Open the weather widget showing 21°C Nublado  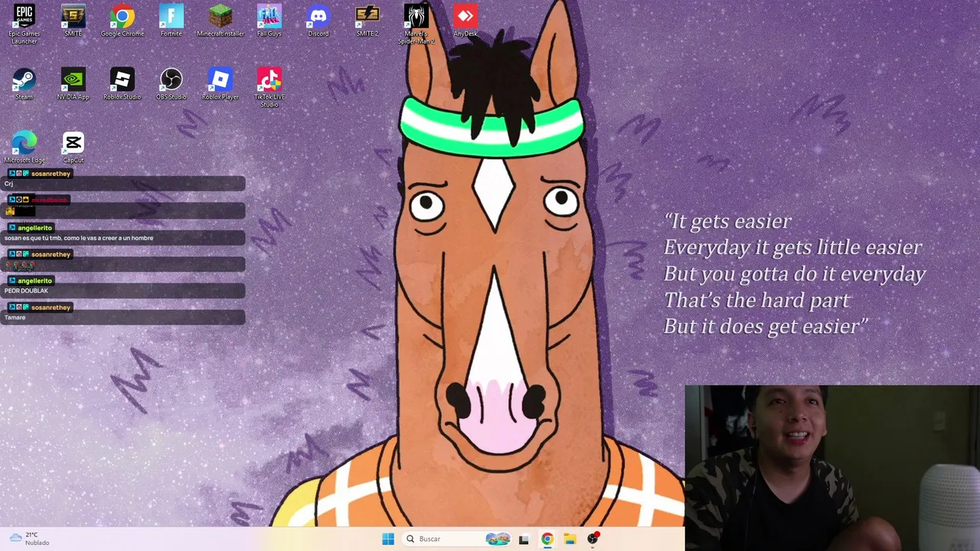(x=29, y=539)
